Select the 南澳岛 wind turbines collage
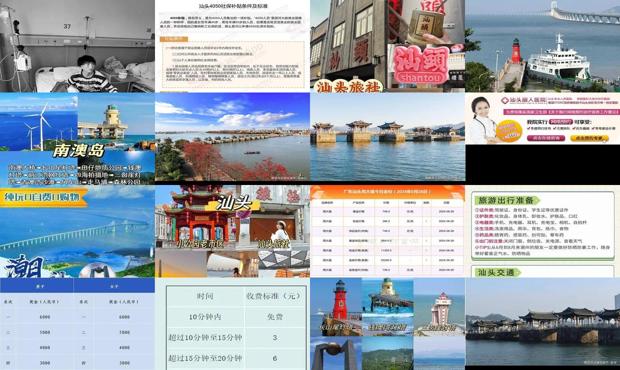The width and height of the screenshot is (620, 370). (77, 139)
